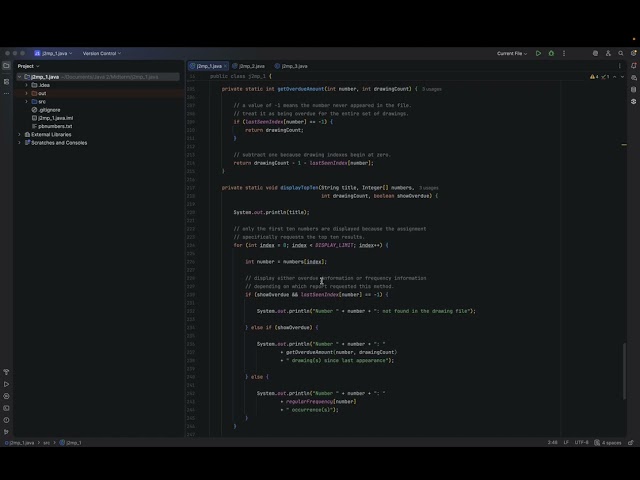Open AI chat tool window in right sidebar
This screenshot has width=640, height=480.
[633, 78]
